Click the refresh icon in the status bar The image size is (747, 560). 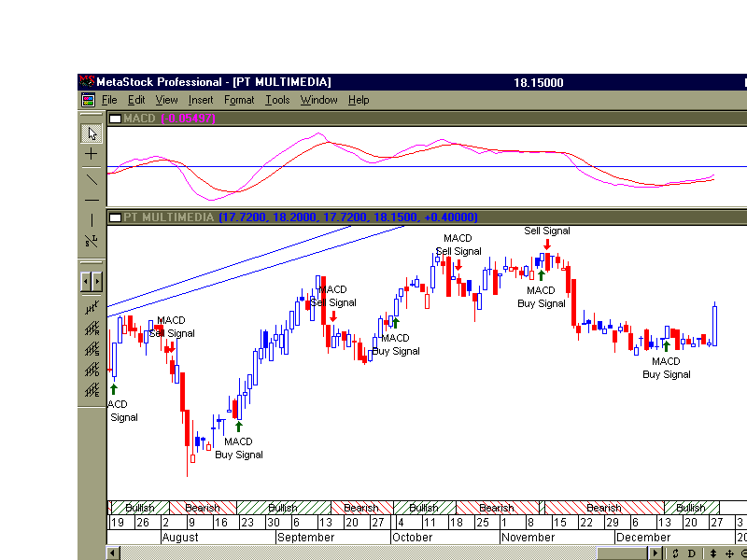(676, 553)
